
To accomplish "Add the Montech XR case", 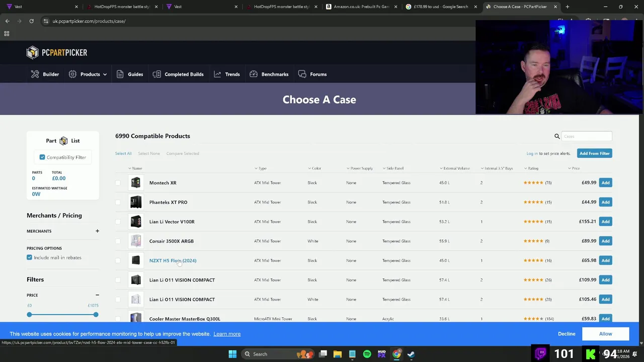I will pyautogui.click(x=605, y=183).
